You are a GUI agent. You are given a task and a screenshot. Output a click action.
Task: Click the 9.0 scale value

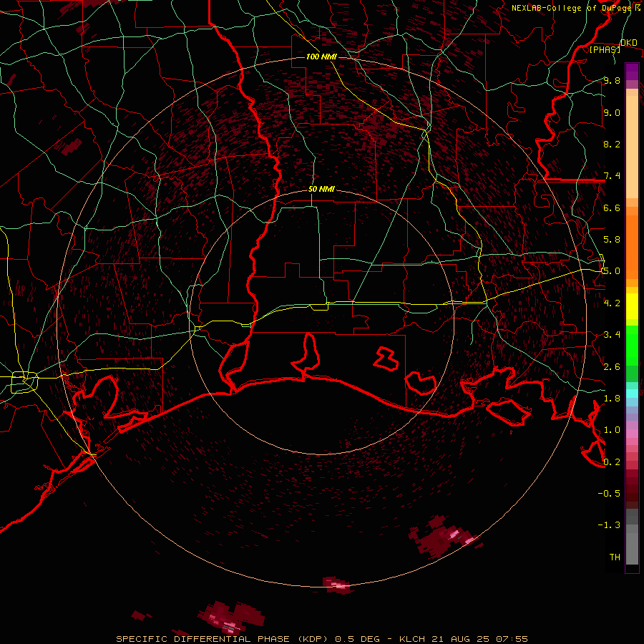pyautogui.click(x=612, y=112)
